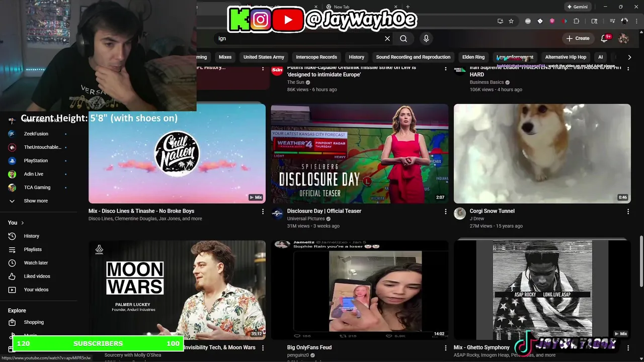Run the search with the magnifier icon
Screen dimensions: 644x362
click(x=404, y=38)
